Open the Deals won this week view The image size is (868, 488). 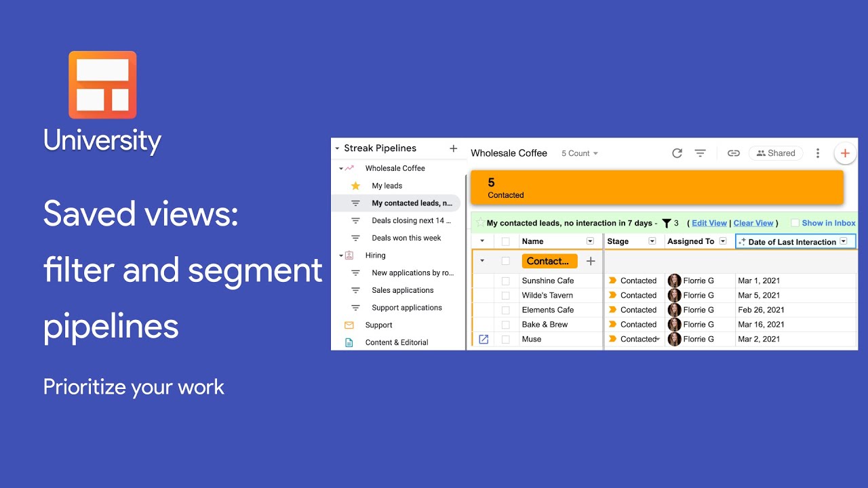[406, 238]
